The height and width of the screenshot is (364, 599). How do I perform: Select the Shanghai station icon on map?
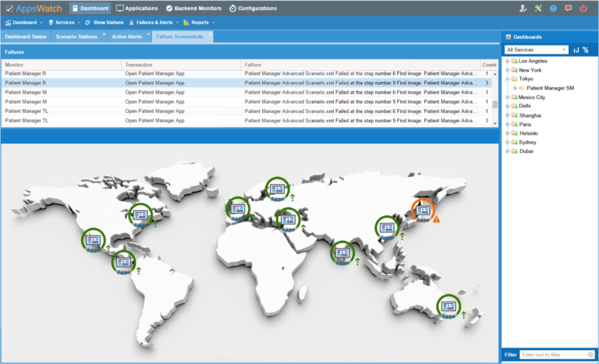(x=387, y=228)
